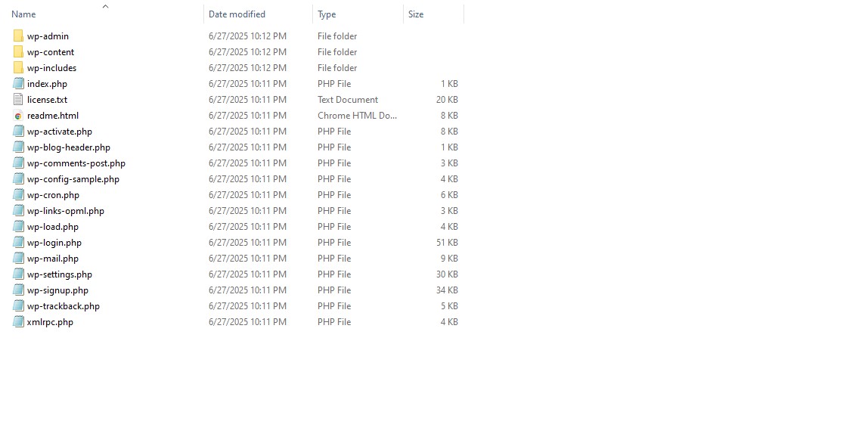The height and width of the screenshot is (437, 868).
Task: Click the wp-trackback.php file name
Action: click(63, 306)
